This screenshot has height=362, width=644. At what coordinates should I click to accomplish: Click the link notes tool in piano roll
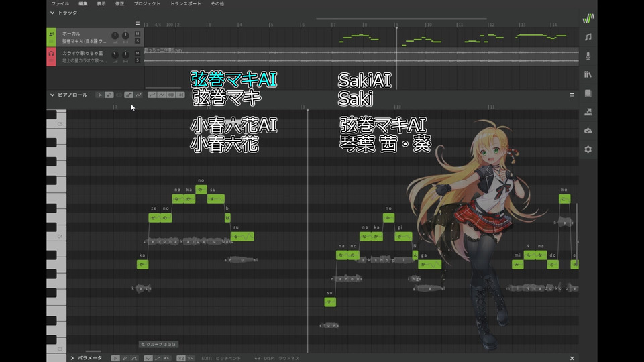tap(119, 95)
